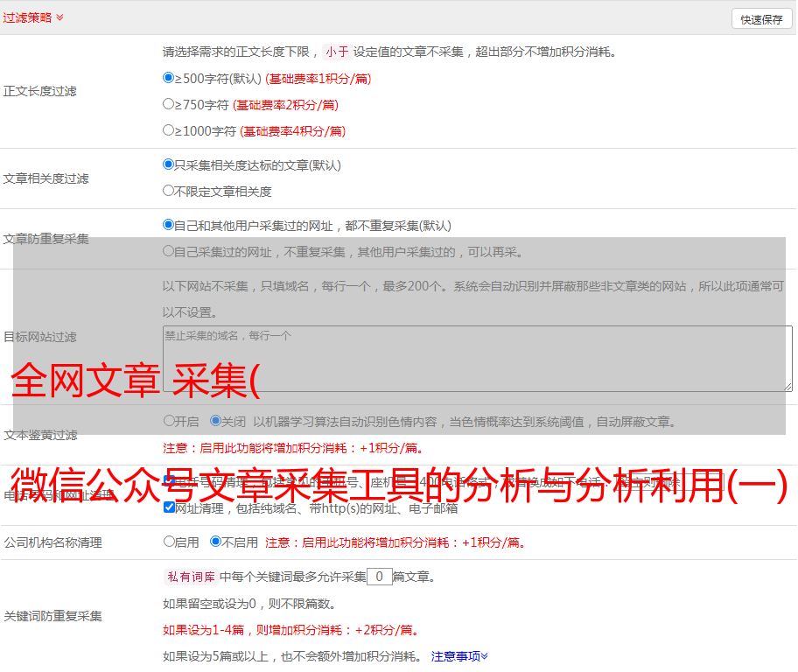Viewport: 798px width, 672px height.
Task: Click the 目标网站过滤 row label
Action: click(39, 337)
